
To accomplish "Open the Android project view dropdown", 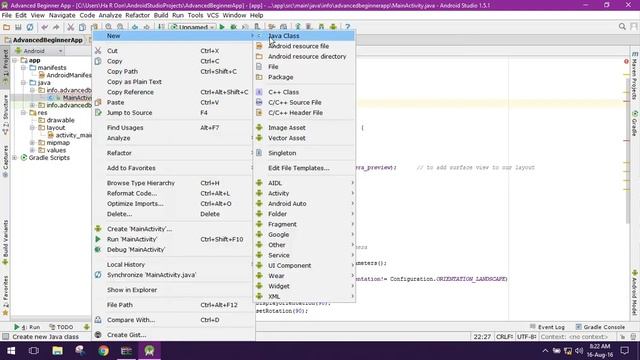I will coord(39,51).
